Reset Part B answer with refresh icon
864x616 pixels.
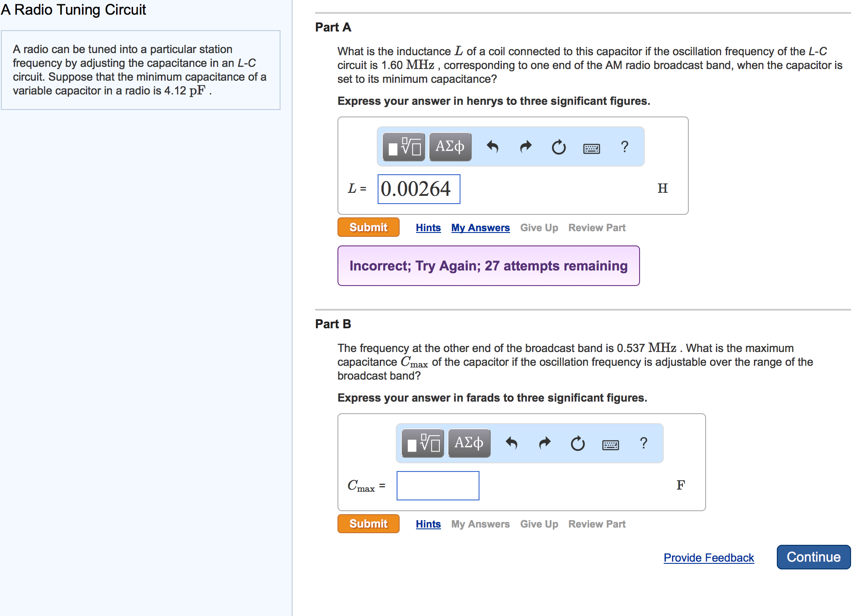click(x=577, y=443)
